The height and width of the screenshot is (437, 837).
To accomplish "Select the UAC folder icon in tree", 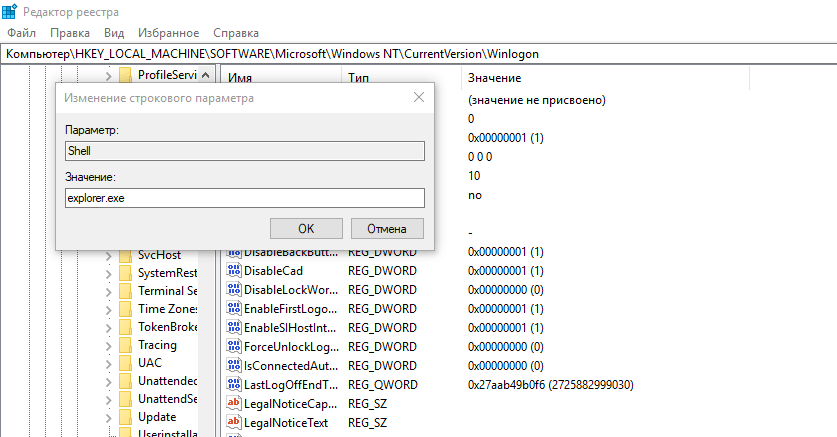I will [x=125, y=363].
